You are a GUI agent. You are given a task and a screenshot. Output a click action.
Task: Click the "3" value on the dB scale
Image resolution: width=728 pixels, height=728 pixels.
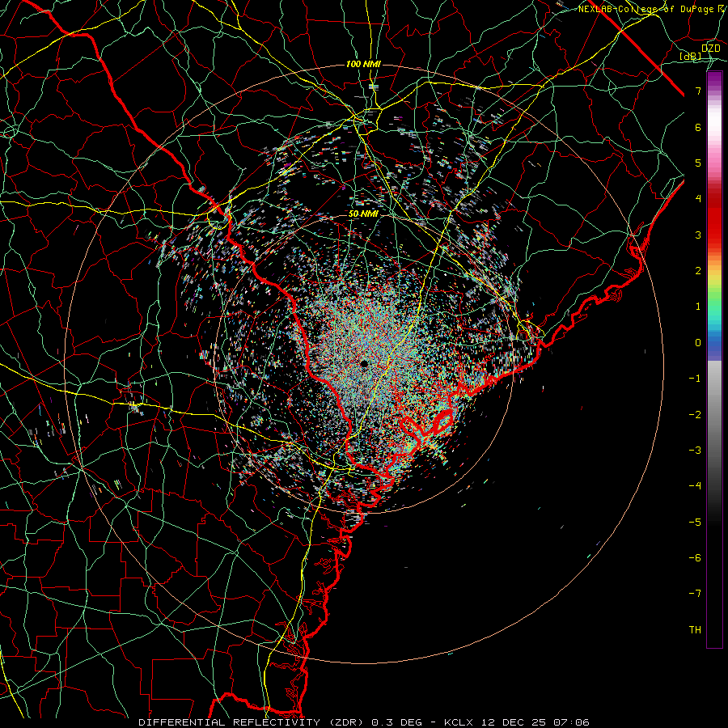tap(698, 235)
